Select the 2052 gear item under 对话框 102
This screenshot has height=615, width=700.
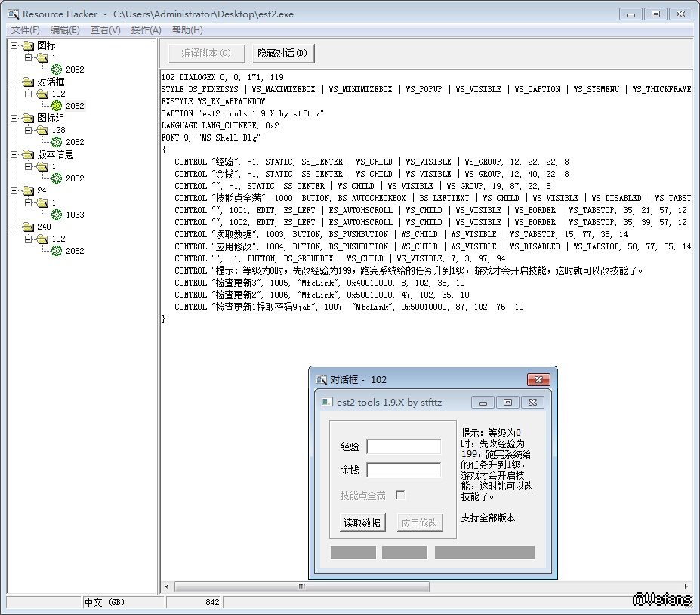click(74, 106)
